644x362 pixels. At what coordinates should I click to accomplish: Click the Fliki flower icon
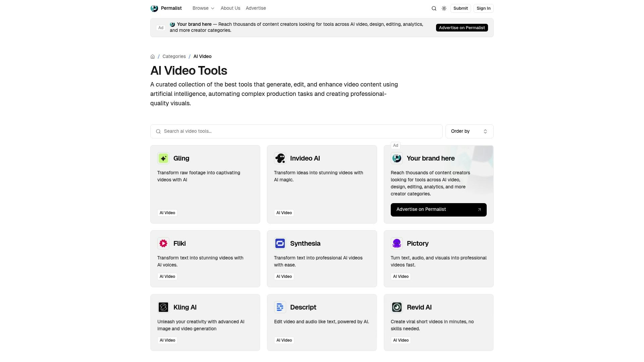pyautogui.click(x=163, y=243)
